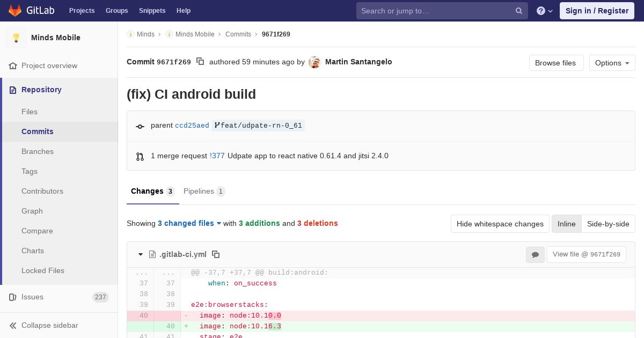This screenshot has height=338, width=644.
Task: Click the search magnifier icon
Action: click(x=519, y=11)
